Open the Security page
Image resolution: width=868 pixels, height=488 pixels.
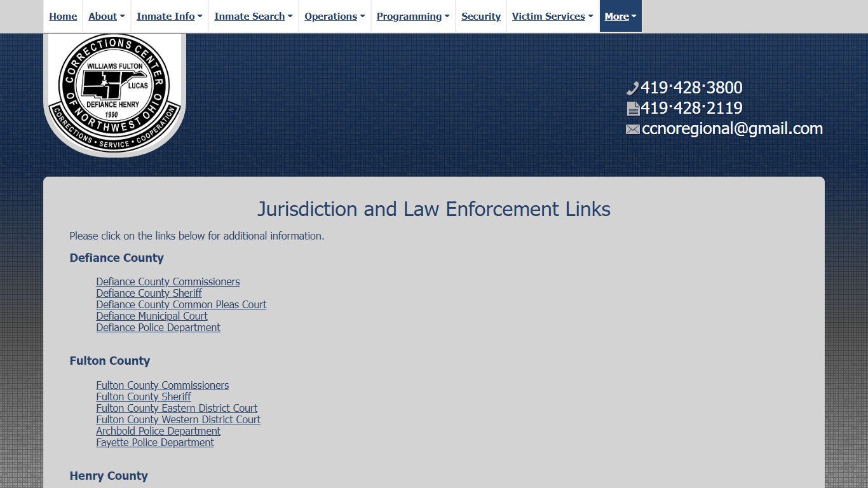(481, 17)
